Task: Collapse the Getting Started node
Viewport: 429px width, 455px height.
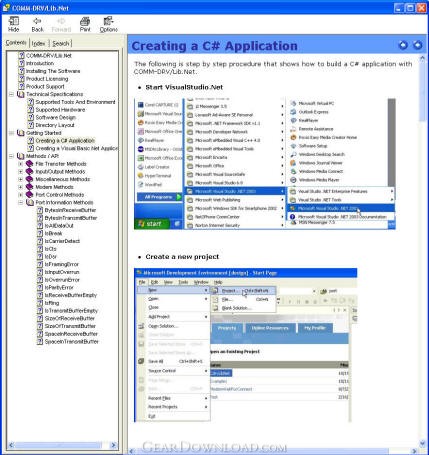Action: tap(11, 133)
